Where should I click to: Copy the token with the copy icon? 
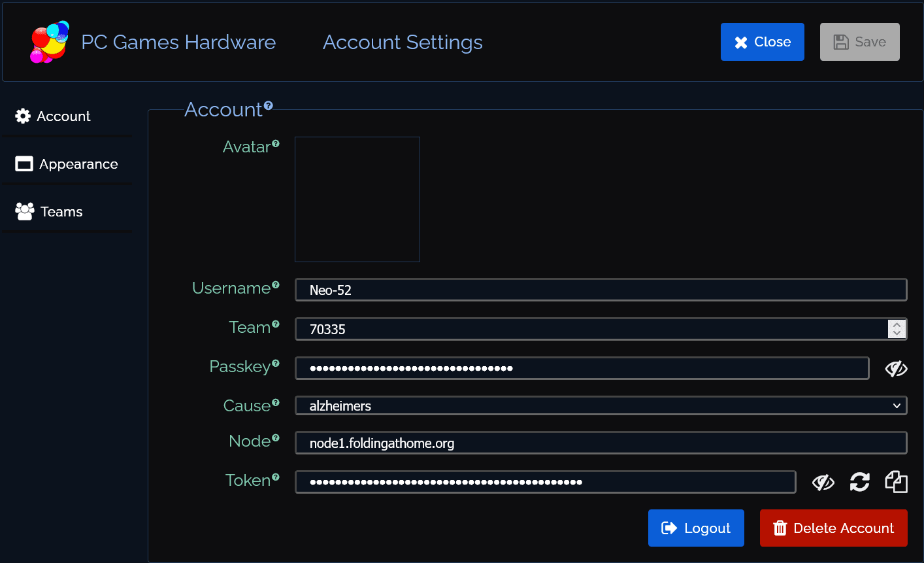(x=896, y=482)
